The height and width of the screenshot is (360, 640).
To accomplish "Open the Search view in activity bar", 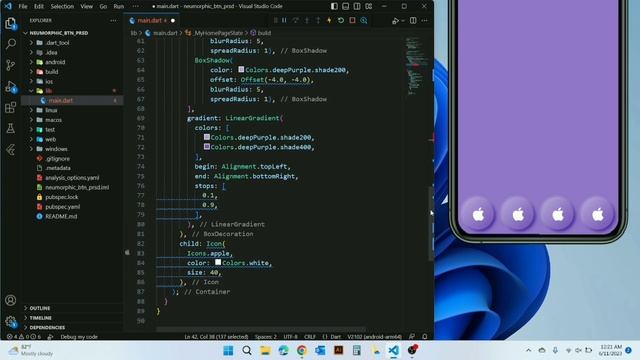I will click(11, 44).
